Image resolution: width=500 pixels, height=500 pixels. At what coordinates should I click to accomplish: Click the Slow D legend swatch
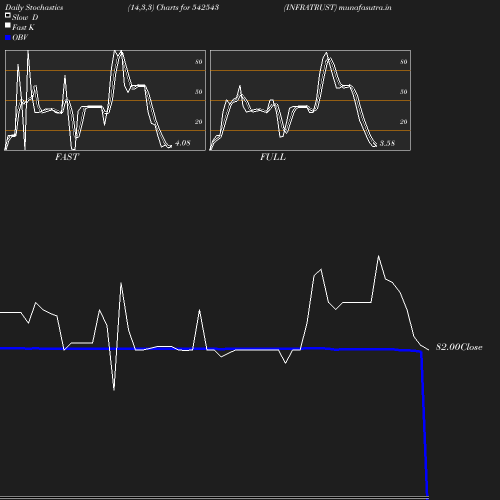[x=8, y=15]
